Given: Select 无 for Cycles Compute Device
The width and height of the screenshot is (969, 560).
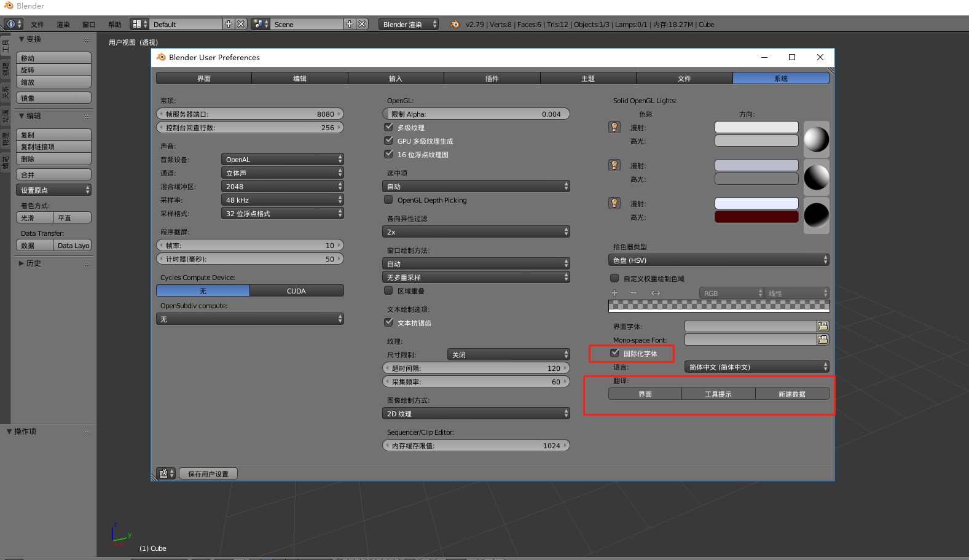Looking at the screenshot, I should pos(203,290).
